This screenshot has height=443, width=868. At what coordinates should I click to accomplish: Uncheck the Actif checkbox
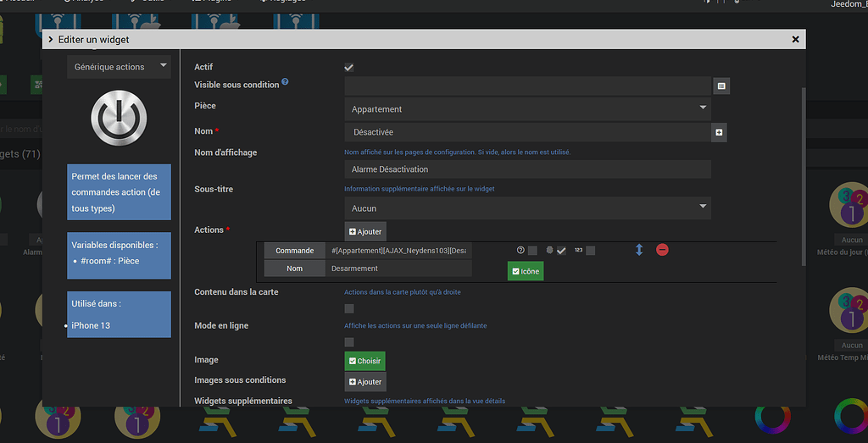pyautogui.click(x=348, y=68)
